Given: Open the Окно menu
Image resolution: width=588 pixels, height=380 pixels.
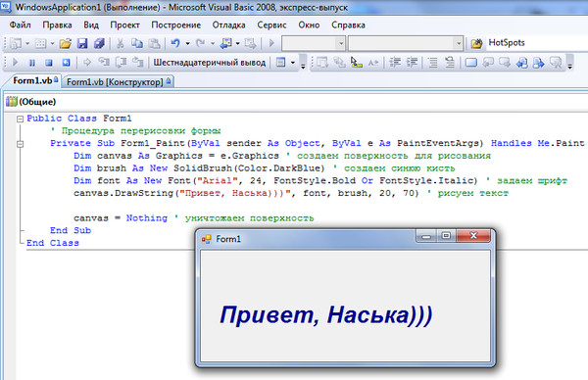Looking at the screenshot, I should (309, 25).
